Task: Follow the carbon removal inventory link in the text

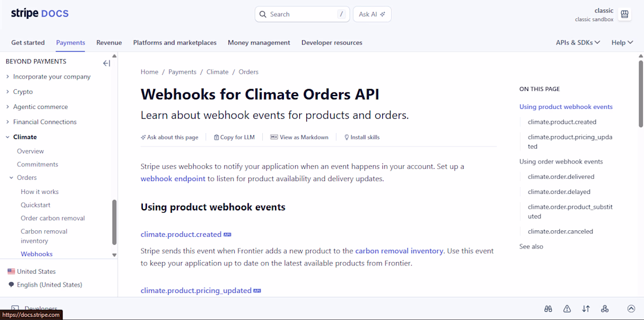Action: (399, 251)
